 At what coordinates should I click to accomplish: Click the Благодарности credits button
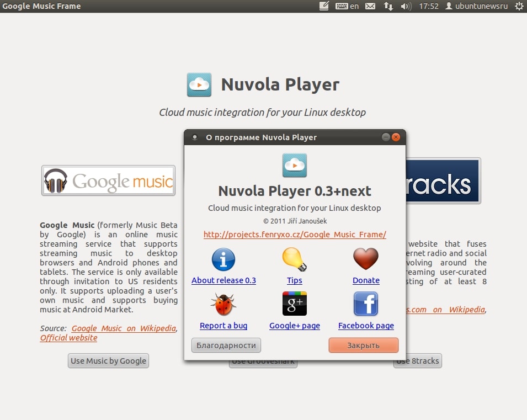coord(226,345)
